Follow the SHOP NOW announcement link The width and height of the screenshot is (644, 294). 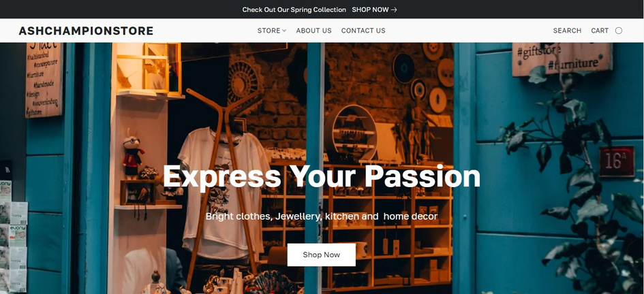[374, 10]
